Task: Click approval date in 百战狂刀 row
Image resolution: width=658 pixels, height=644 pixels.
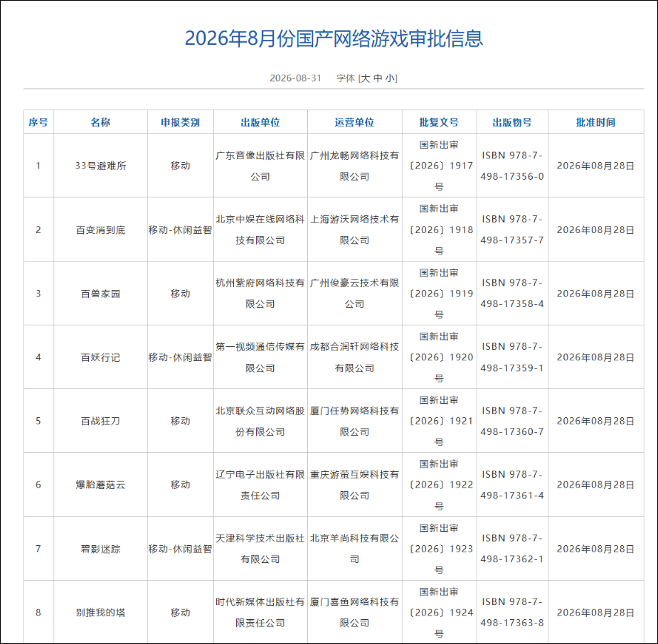Action: [595, 421]
